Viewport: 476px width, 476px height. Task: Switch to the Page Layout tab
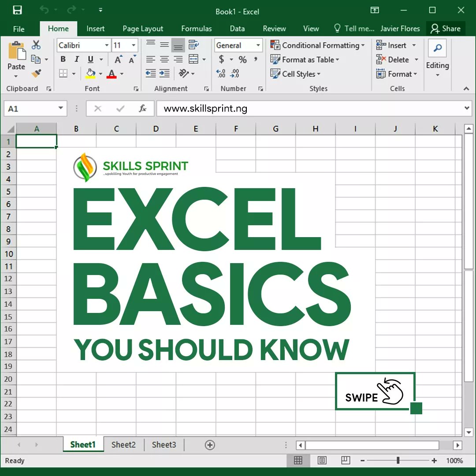pyautogui.click(x=143, y=29)
